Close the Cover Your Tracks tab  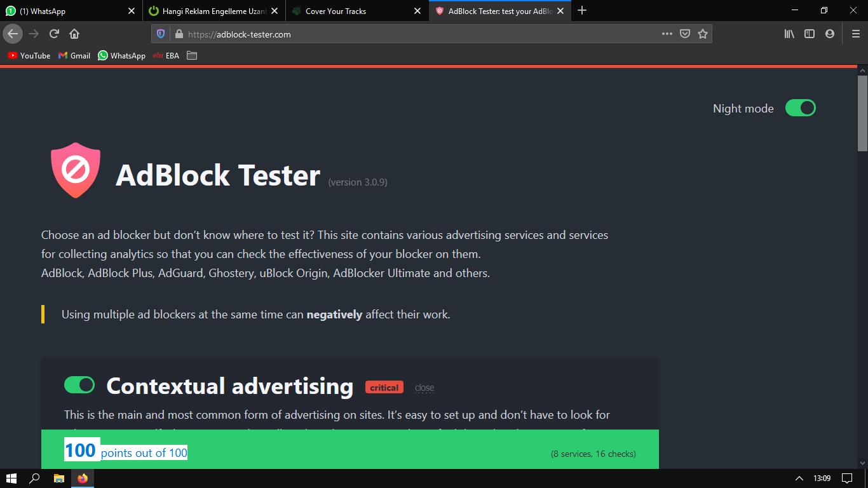click(417, 11)
